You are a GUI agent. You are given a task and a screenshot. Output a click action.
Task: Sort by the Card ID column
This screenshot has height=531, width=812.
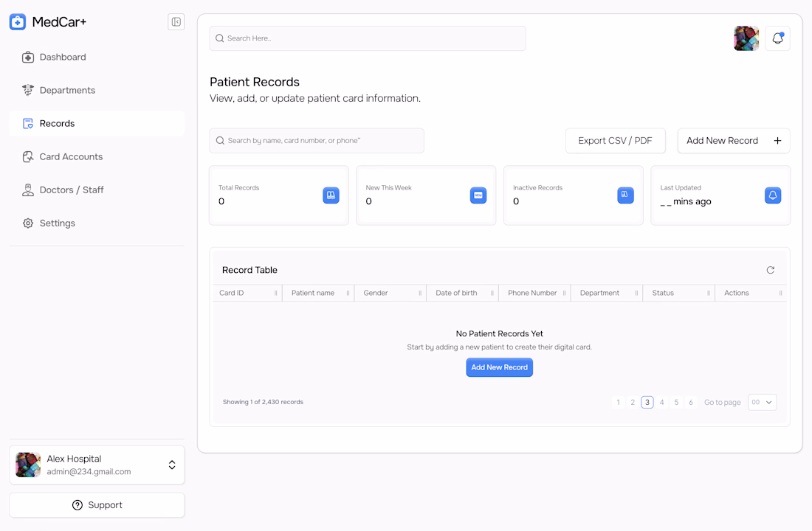pos(247,293)
